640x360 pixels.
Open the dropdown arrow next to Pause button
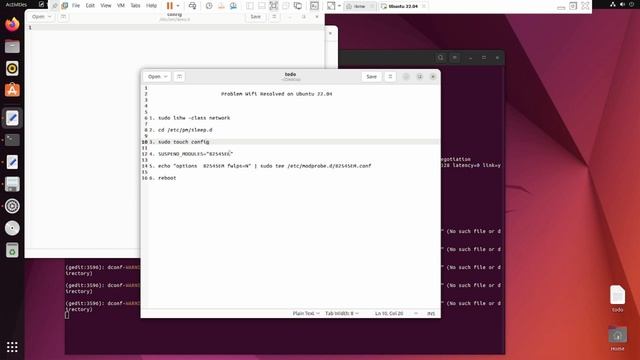click(178, 6)
